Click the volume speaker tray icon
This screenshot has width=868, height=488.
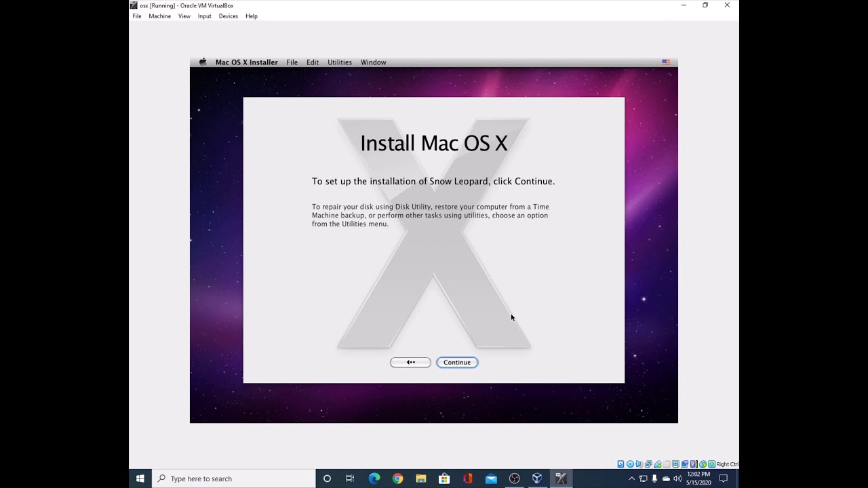[677, 479]
